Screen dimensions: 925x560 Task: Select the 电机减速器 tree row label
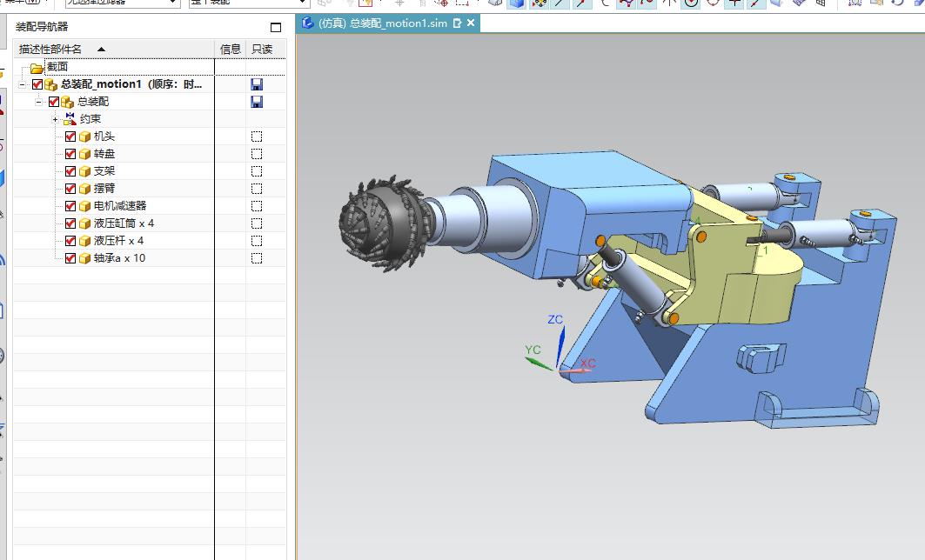click(x=120, y=206)
